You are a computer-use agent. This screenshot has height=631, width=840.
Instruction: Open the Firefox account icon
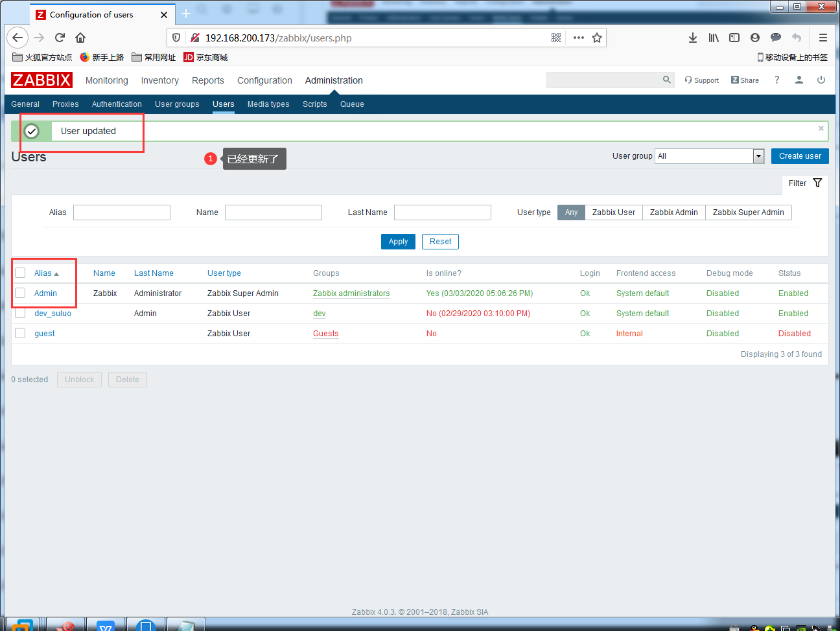coord(755,38)
